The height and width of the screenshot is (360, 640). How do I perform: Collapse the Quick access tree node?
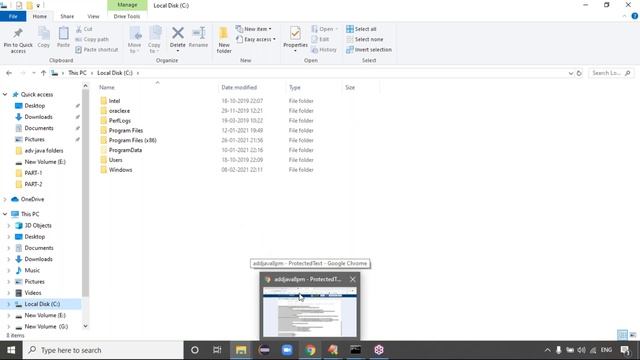[x=5, y=94]
